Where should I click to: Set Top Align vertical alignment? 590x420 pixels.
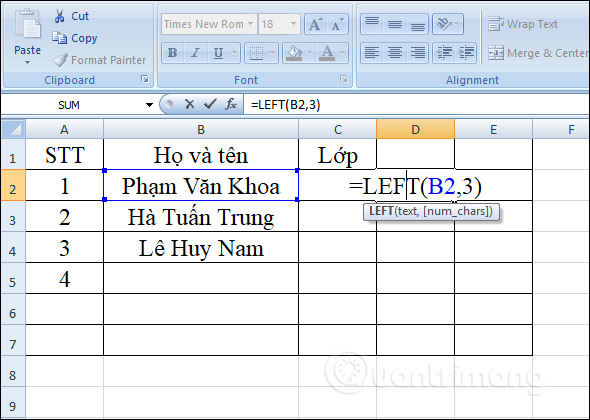(372, 24)
